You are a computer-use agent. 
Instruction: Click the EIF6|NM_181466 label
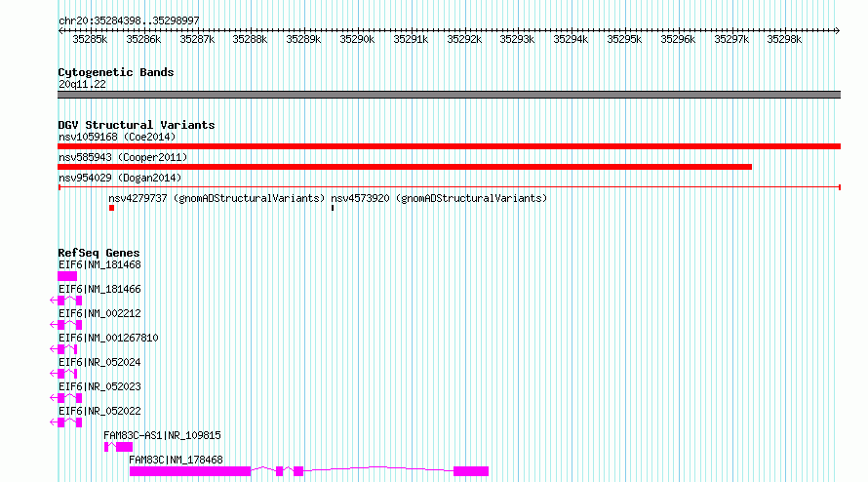[x=99, y=289]
